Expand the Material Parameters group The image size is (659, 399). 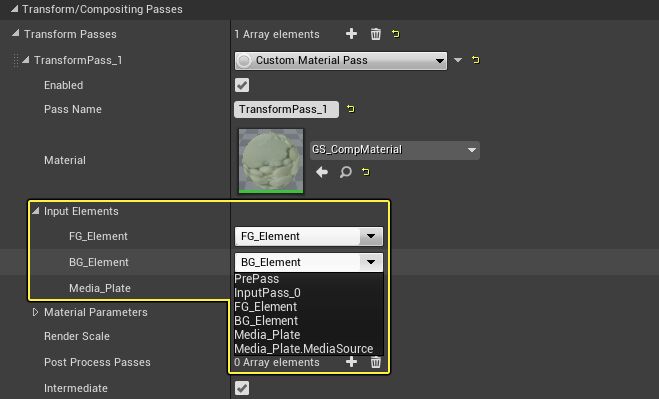point(35,312)
